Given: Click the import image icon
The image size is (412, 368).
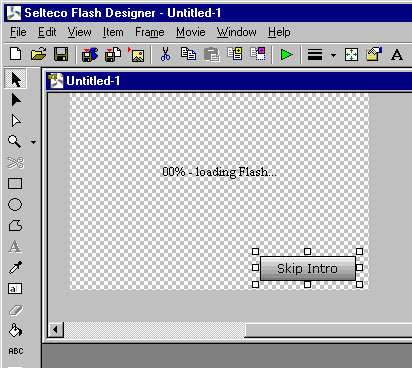Looking at the screenshot, I should (x=136, y=54).
